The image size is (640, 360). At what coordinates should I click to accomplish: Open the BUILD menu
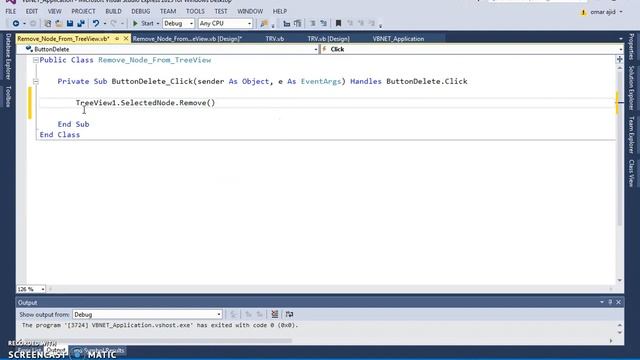[x=113, y=11]
